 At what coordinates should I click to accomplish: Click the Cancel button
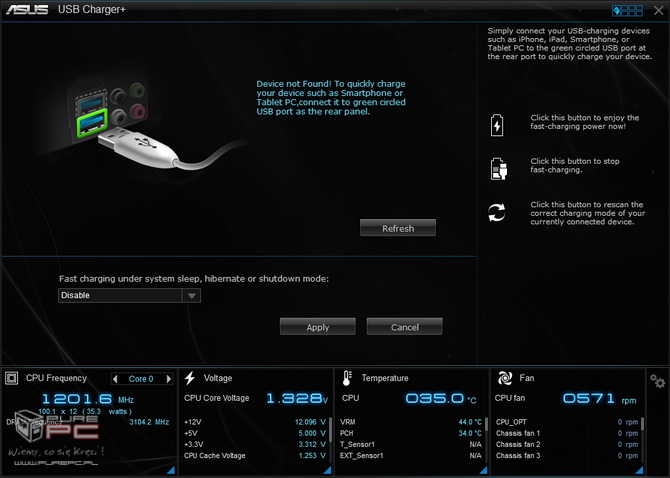[x=405, y=327]
